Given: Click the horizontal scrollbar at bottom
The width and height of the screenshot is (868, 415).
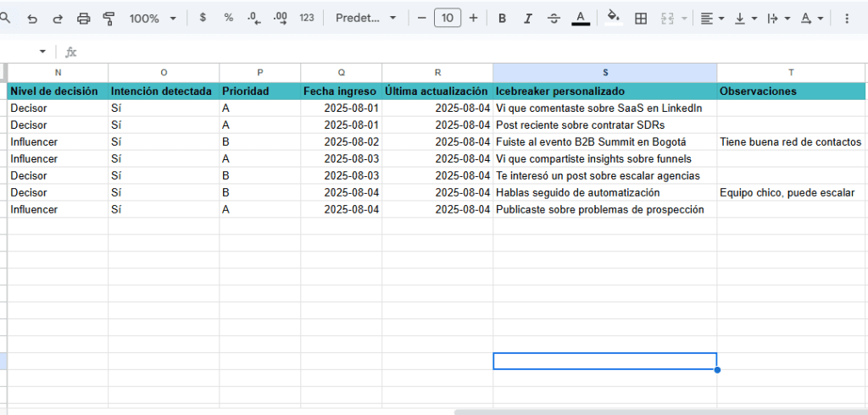Looking at the screenshot, I should 661,412.
